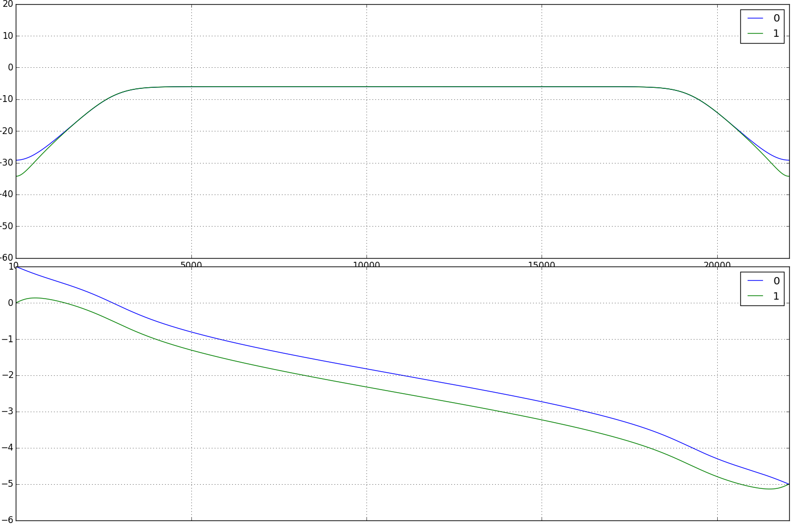Click the 20000 x-axis tick label
The width and height of the screenshot is (795, 532).
coord(717,264)
